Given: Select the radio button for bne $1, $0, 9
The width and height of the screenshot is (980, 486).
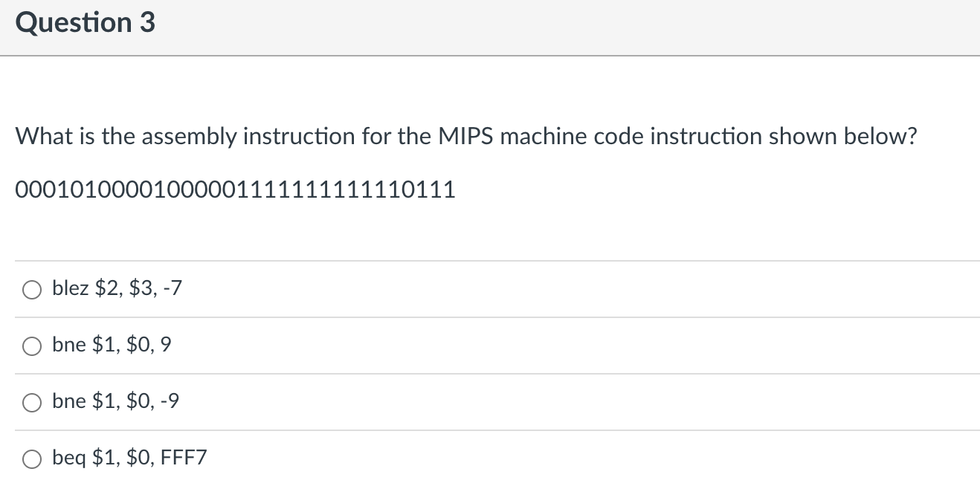Looking at the screenshot, I should pos(32,346).
